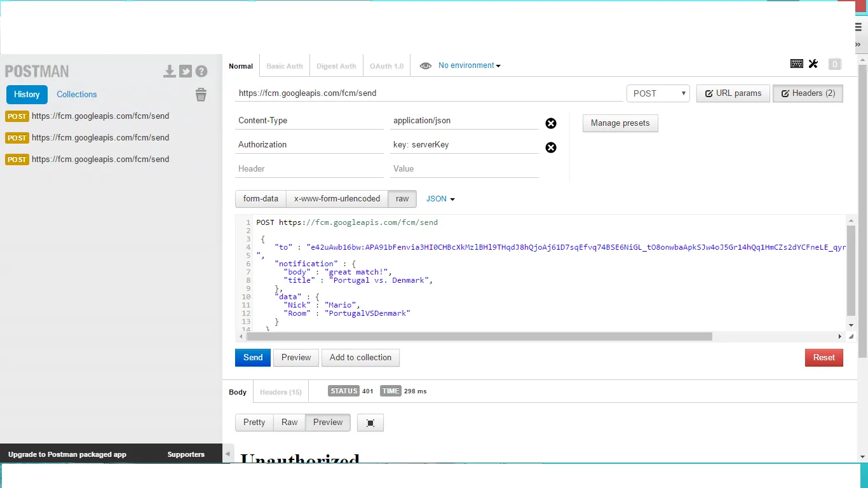Focus the request URL field
Screen dimensions: 868x488
pyautogui.click(x=429, y=93)
